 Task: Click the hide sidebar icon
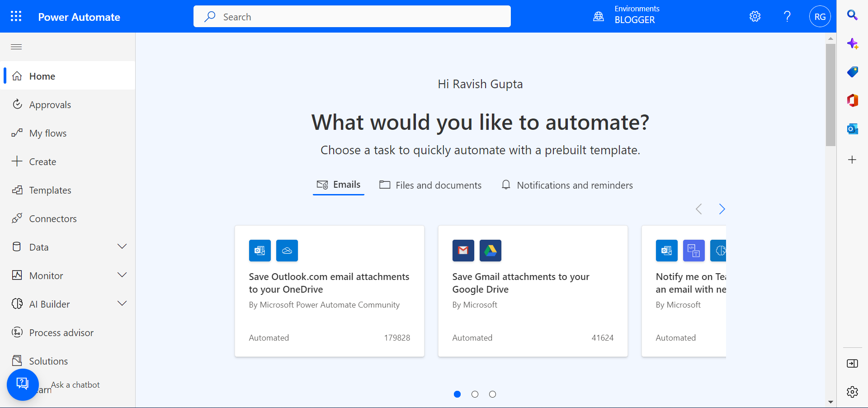pyautogui.click(x=852, y=363)
